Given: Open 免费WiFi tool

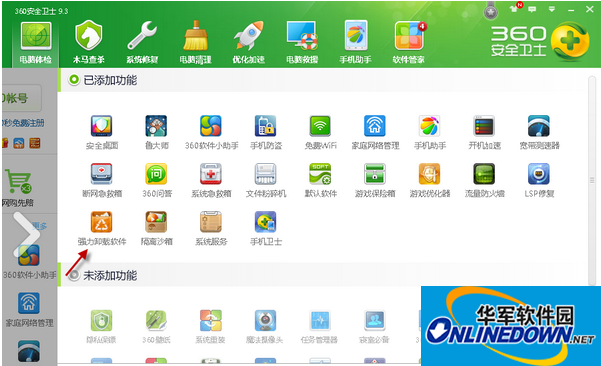Looking at the screenshot, I should (x=320, y=132).
